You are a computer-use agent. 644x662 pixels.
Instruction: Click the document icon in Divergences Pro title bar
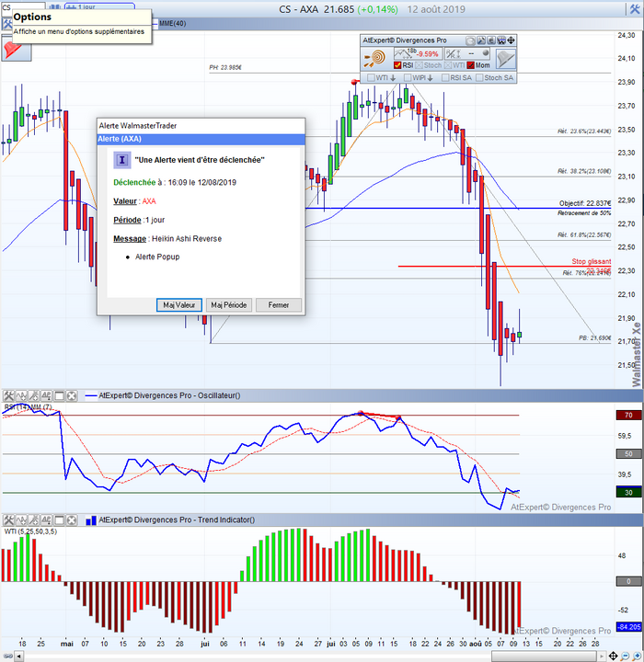coord(491,40)
